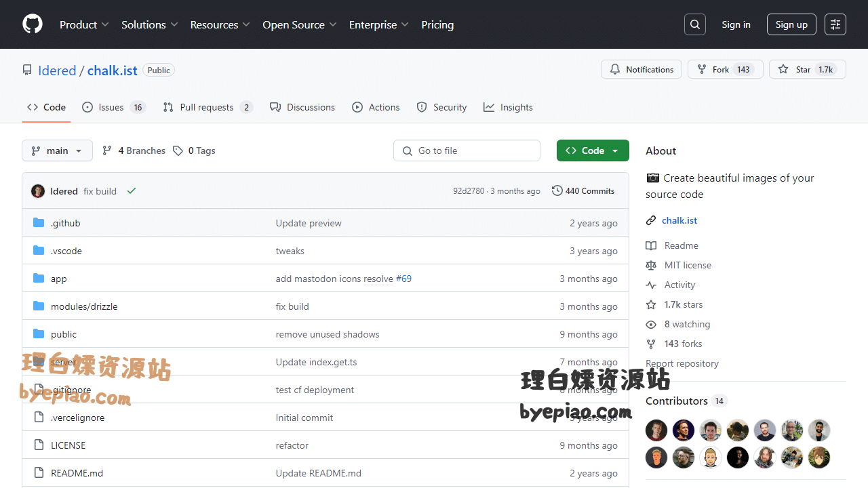This screenshot has height=488, width=868.
Task: Open 'fix build' message in latest commit bar
Action: (x=100, y=191)
